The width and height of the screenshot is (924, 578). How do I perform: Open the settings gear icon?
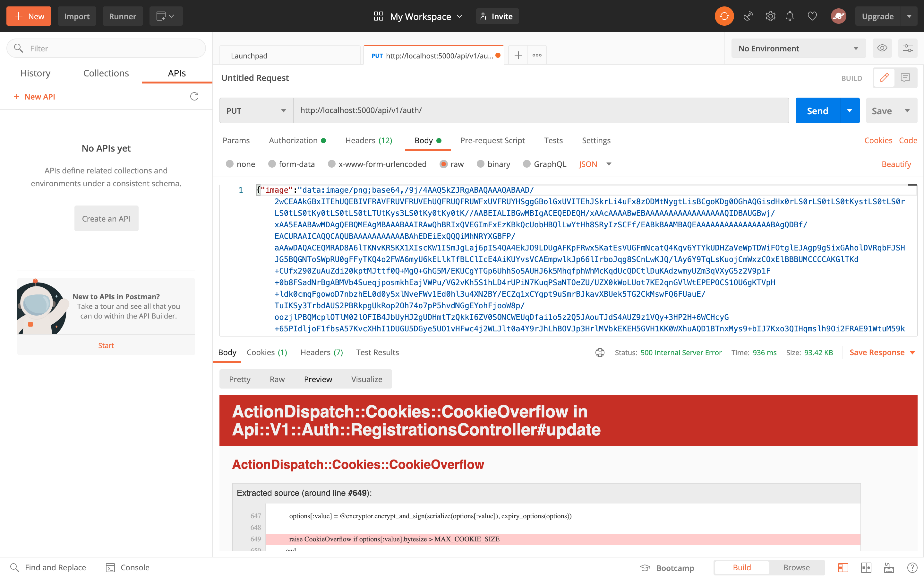pyautogui.click(x=770, y=16)
